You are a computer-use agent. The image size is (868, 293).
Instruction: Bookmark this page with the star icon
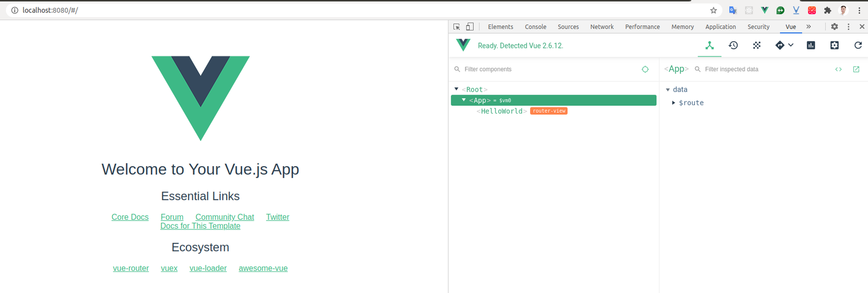click(713, 10)
